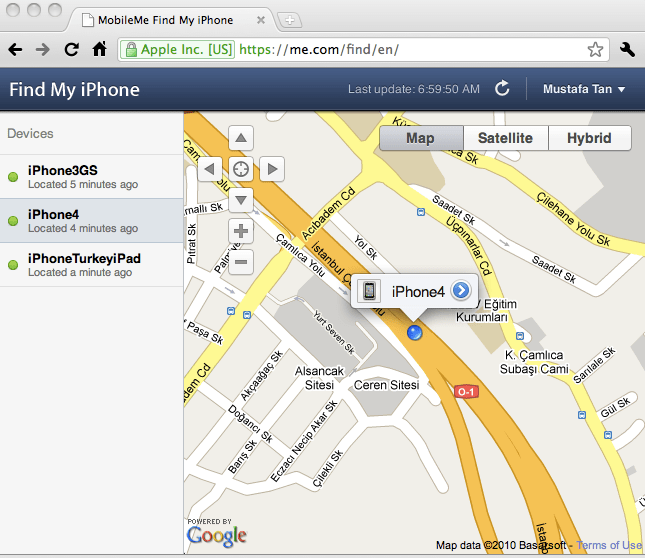Viewport: 645px width, 558px height.
Task: Open the Terms of Use link
Action: [x=609, y=545]
